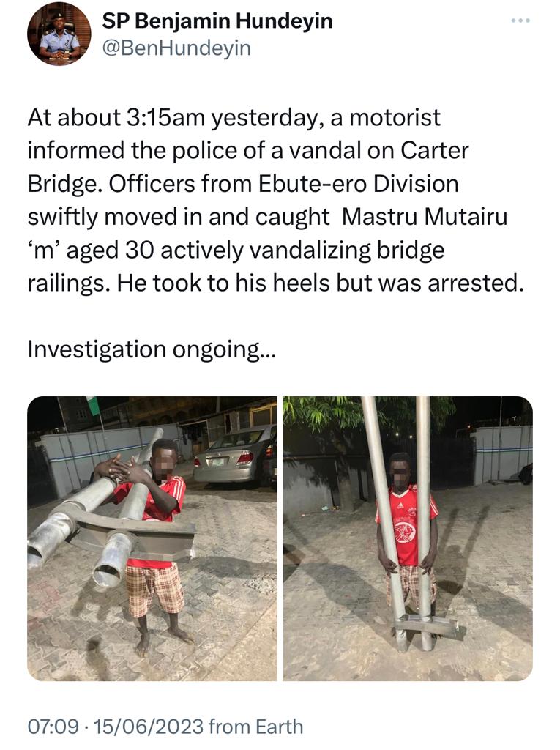
Task: Click 'Ebute-ero Division' in the tweet text
Action: (359, 184)
